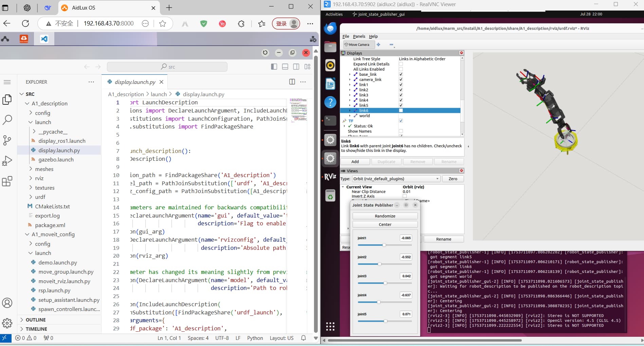644x346 pixels.
Task: Open the Search icon in VS Code sidebar
Action: [x=7, y=120]
